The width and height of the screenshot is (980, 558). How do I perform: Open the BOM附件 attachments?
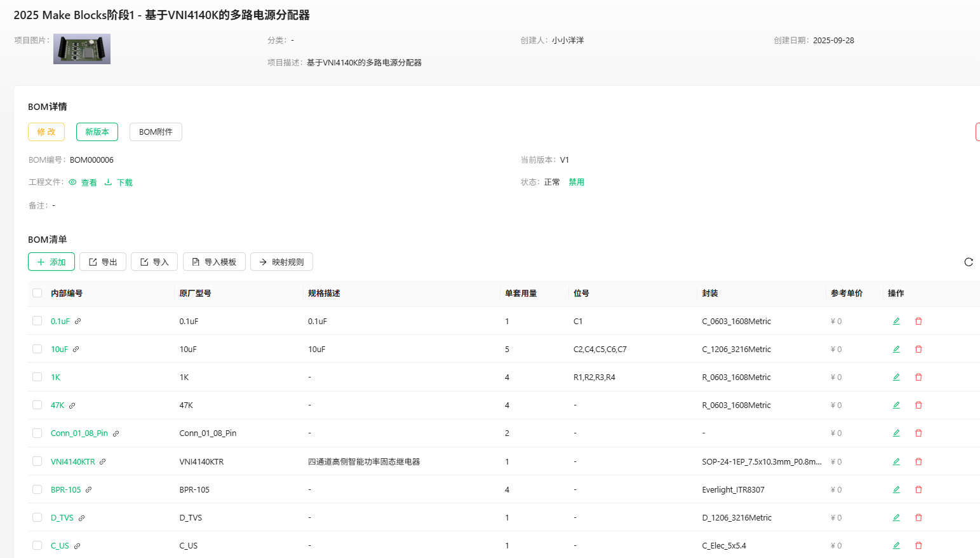pos(156,132)
